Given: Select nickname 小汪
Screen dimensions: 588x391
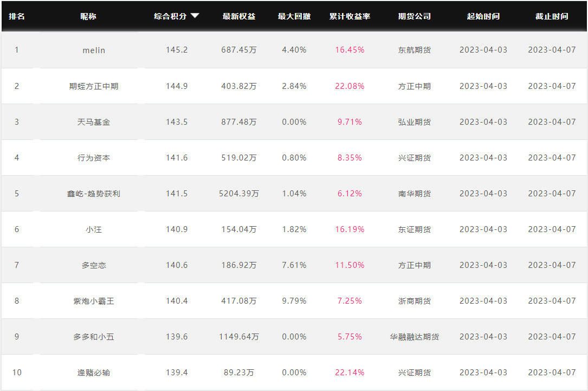Looking at the screenshot, I should pos(94,229).
